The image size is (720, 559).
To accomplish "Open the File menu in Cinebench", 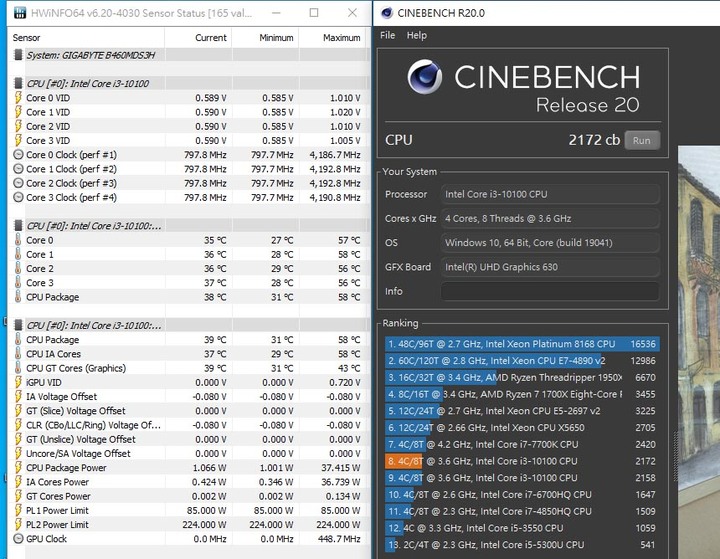I will coord(388,35).
